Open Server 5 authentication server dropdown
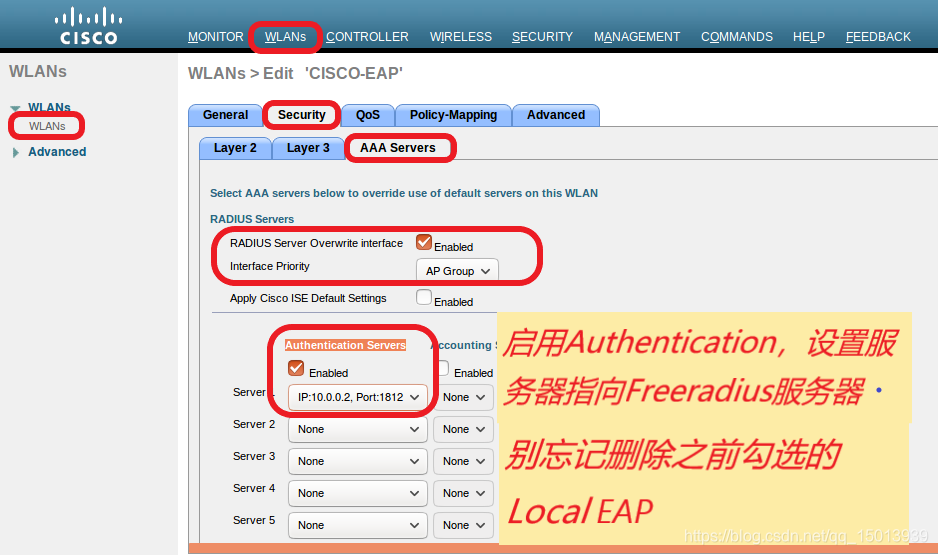 pyautogui.click(x=358, y=525)
